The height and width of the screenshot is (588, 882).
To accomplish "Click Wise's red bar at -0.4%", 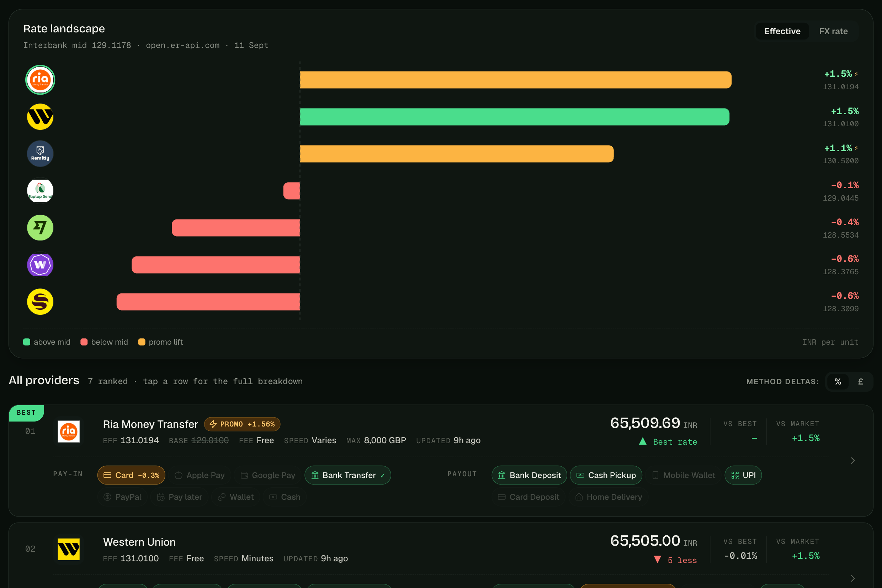I will (x=236, y=228).
